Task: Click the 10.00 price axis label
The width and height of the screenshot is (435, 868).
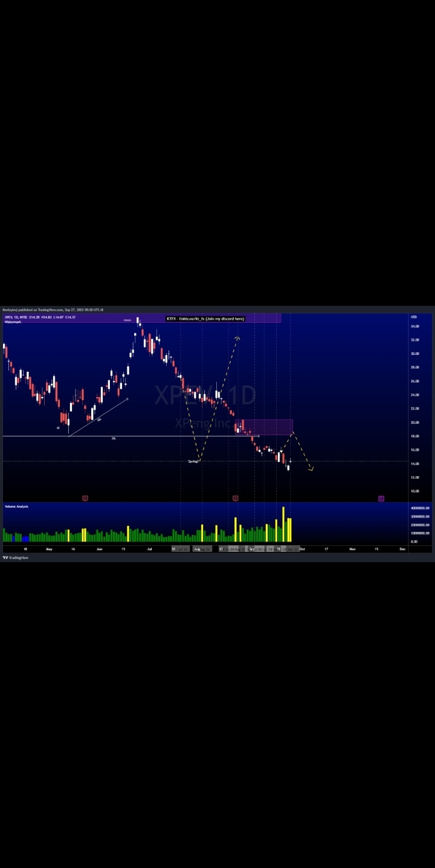Action: (415, 491)
